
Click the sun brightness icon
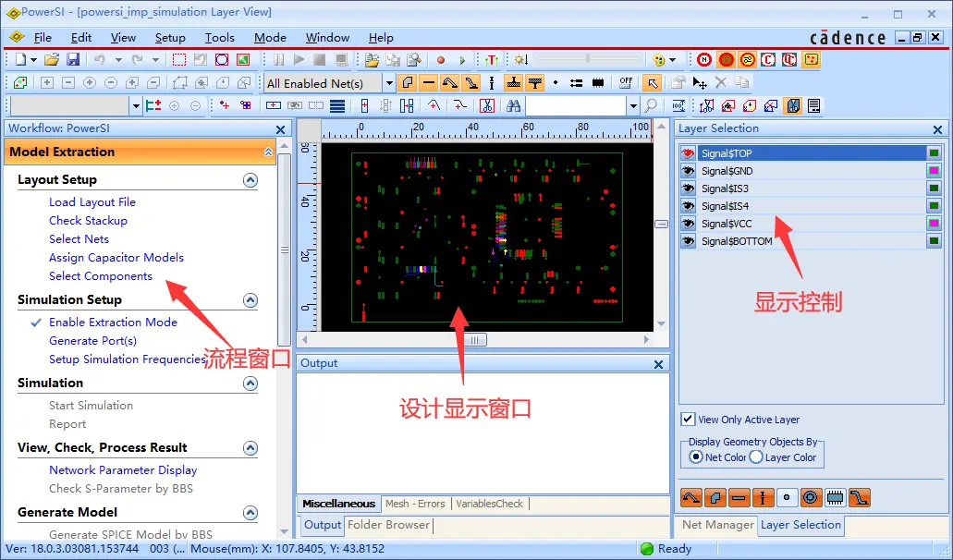(520, 59)
